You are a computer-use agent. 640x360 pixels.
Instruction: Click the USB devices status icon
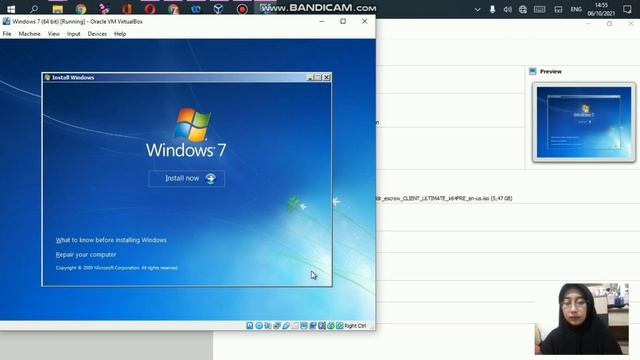[286, 326]
